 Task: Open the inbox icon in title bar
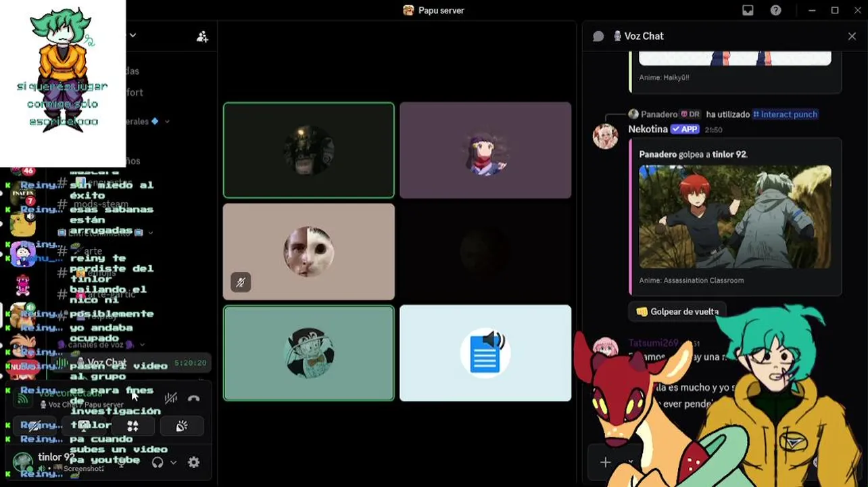click(748, 10)
